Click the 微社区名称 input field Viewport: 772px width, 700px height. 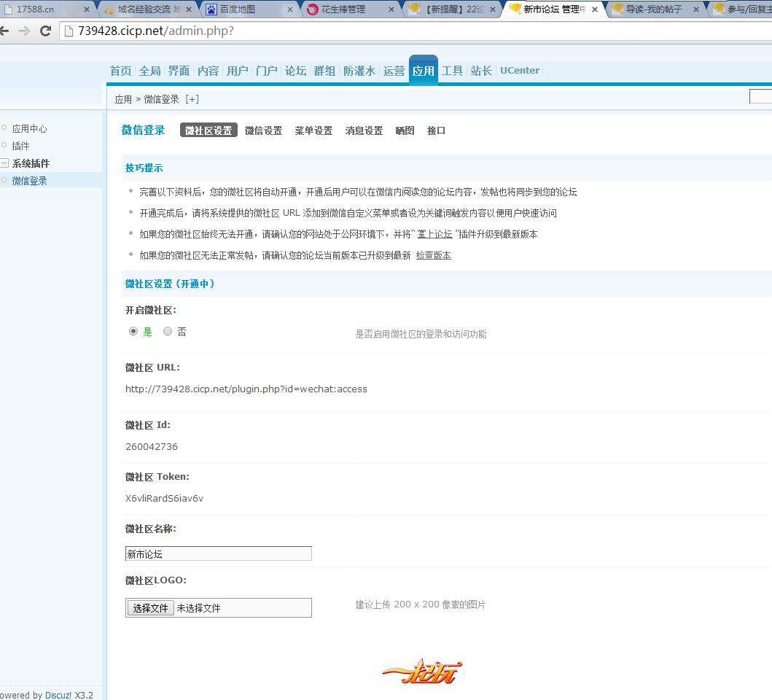(219, 553)
